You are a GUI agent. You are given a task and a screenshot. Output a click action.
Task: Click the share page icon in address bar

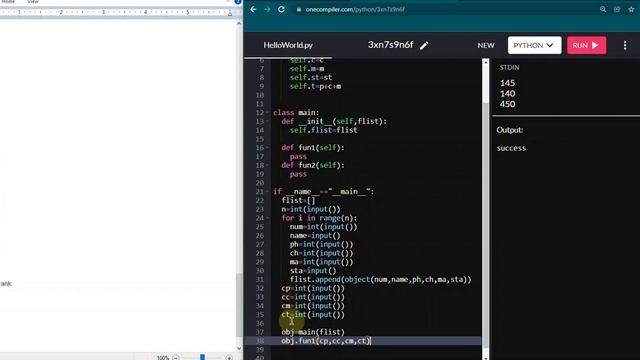(x=617, y=9)
